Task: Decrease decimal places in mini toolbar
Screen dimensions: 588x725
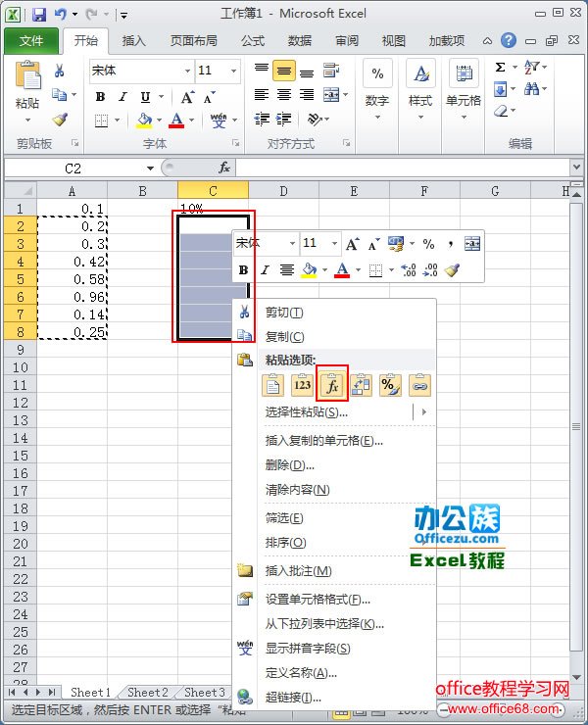Action: coord(430,269)
